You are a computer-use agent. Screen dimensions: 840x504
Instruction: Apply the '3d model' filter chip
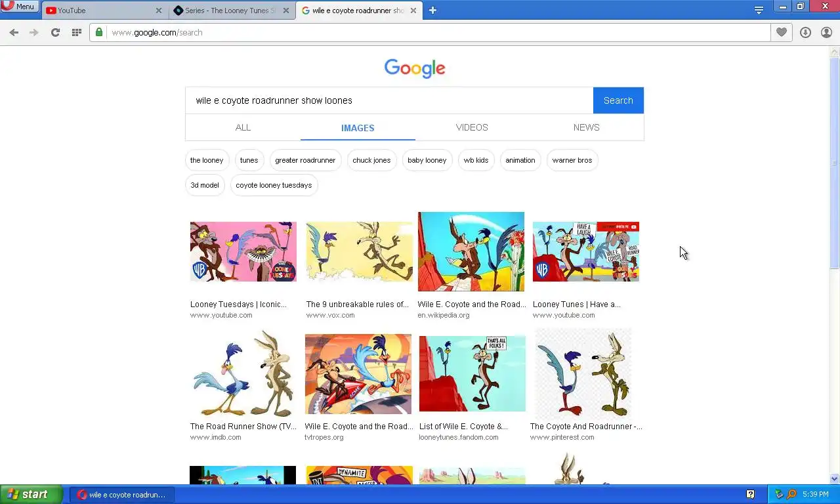pyautogui.click(x=205, y=185)
